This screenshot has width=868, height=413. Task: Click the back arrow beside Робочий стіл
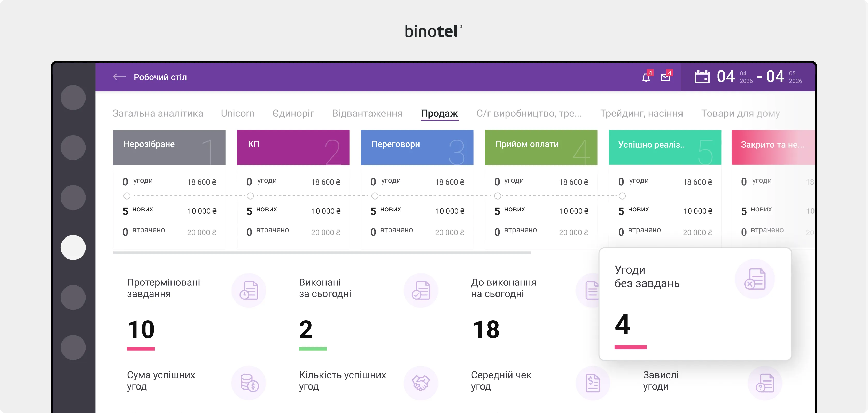119,77
